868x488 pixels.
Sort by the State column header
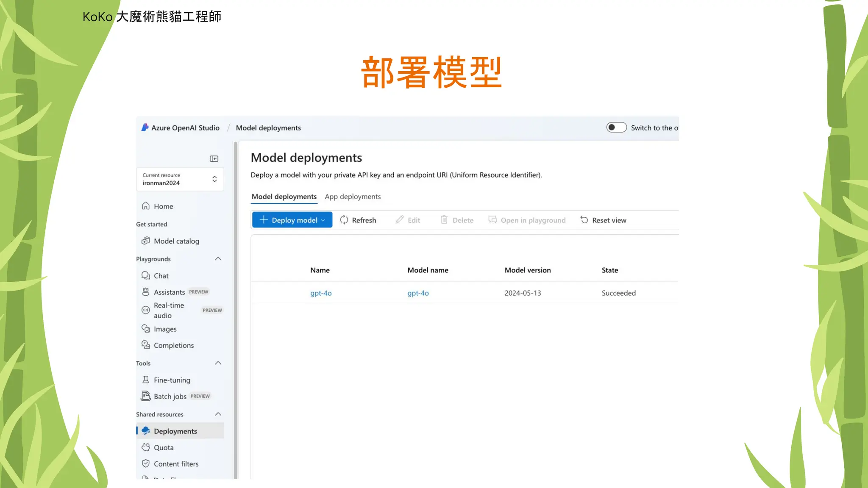point(609,270)
